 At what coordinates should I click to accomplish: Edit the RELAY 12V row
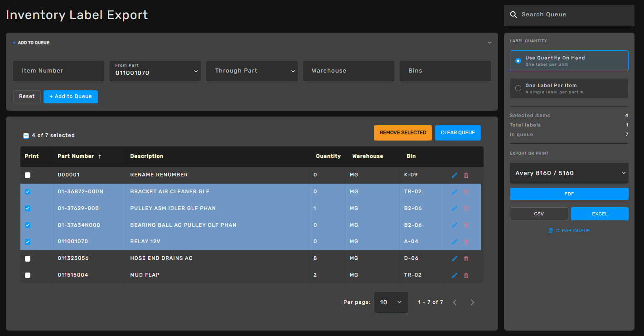(455, 242)
